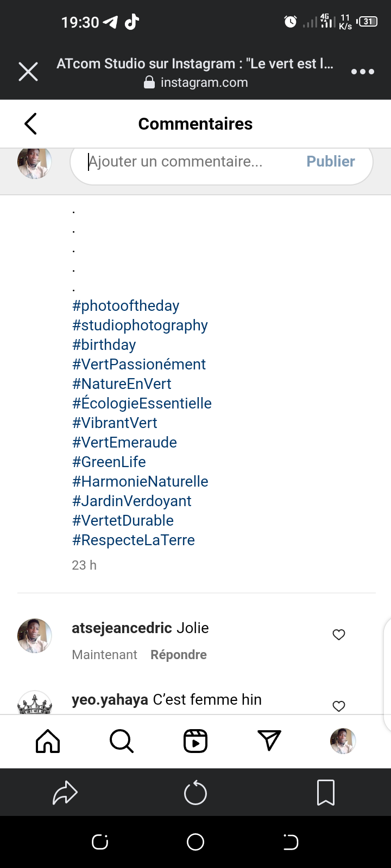Image resolution: width=391 pixels, height=868 pixels.
Task: Open yeo.yahaya crown avatar thumbnail
Action: (x=35, y=703)
